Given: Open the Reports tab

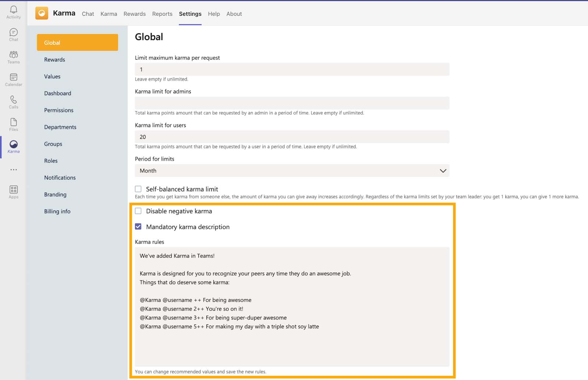Looking at the screenshot, I should (x=162, y=14).
